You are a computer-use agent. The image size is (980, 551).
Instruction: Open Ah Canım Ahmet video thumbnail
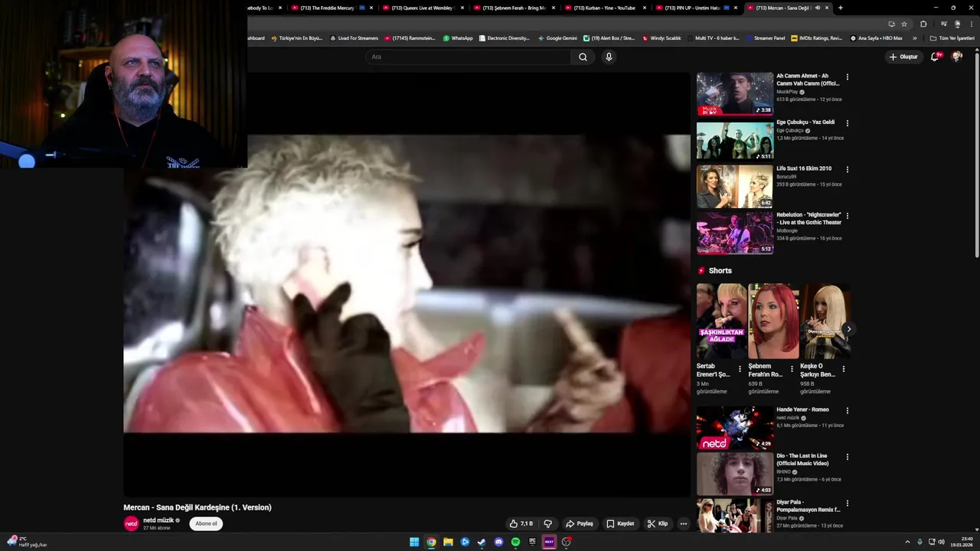click(x=735, y=93)
